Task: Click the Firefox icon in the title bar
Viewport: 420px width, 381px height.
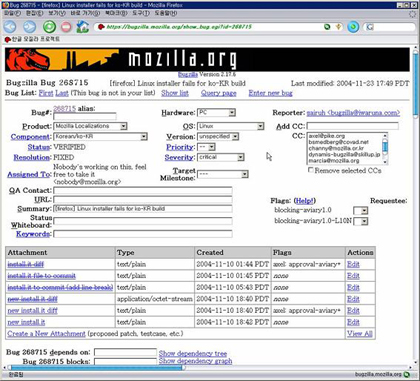Action: click(x=5, y=5)
